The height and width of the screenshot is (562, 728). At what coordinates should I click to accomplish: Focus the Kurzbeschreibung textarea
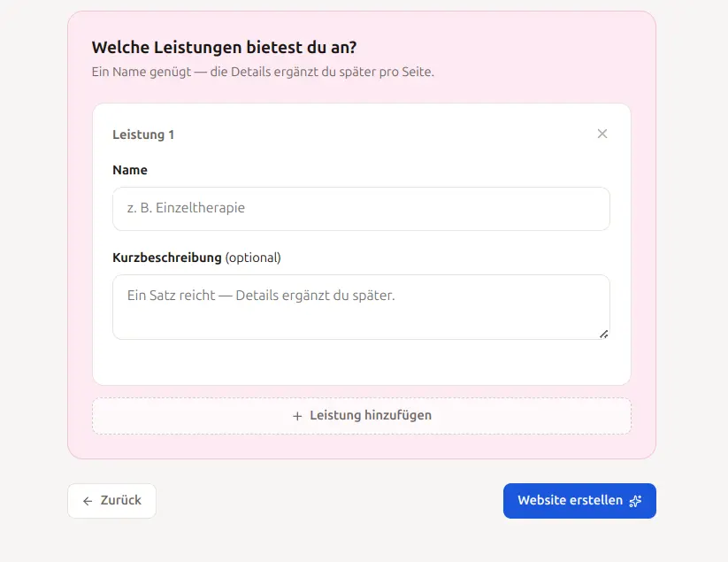tap(361, 307)
